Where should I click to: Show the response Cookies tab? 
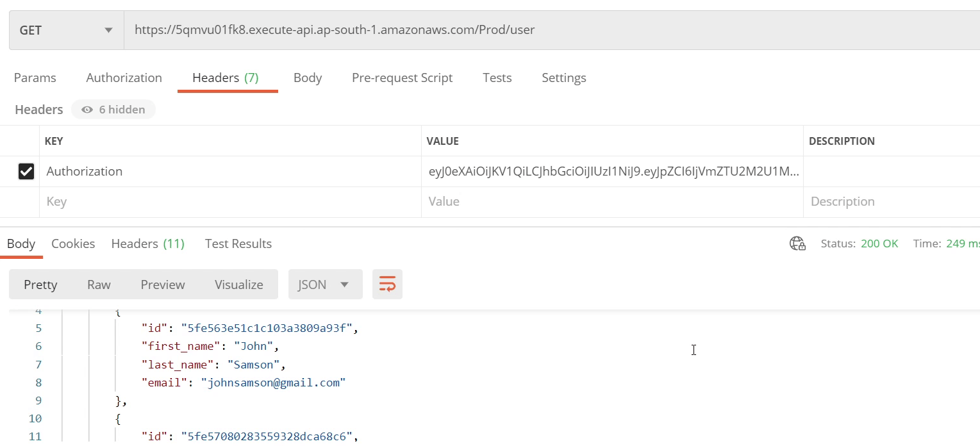click(x=73, y=244)
